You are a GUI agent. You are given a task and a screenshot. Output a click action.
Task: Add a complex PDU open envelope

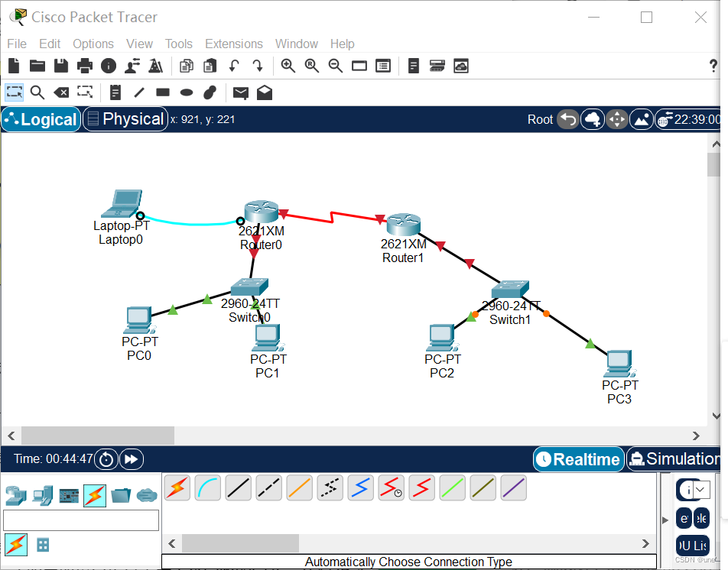point(265,92)
